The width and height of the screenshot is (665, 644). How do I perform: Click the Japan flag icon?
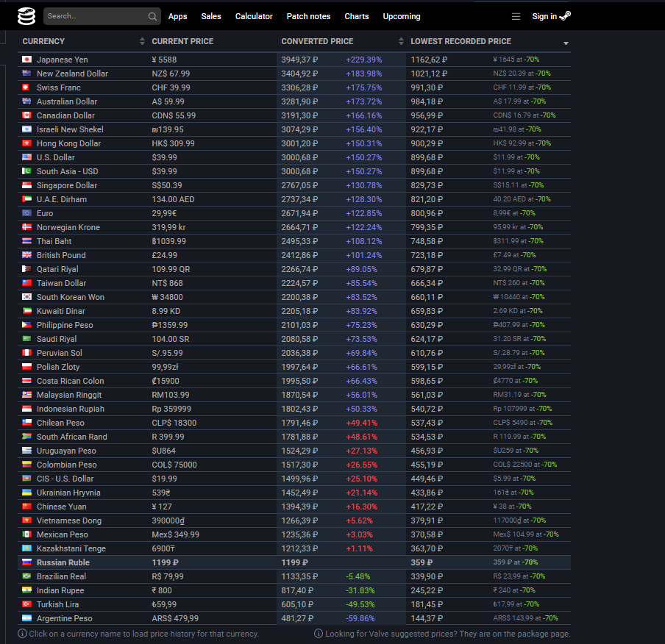tap(26, 60)
